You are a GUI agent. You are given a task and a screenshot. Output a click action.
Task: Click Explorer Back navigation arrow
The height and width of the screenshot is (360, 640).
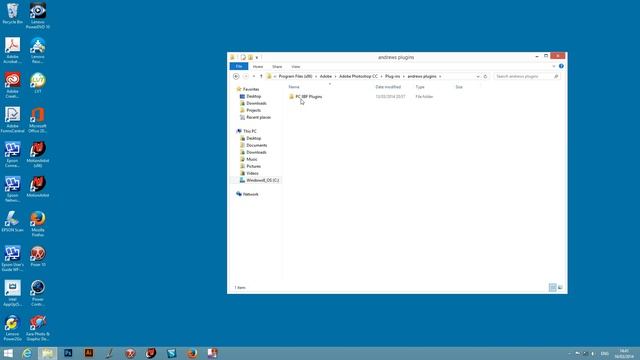click(236, 76)
